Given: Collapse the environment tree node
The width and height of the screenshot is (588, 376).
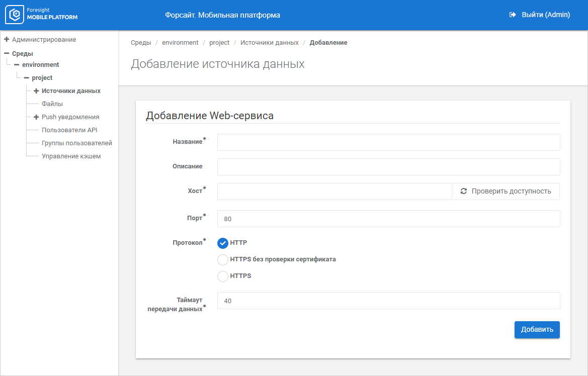Looking at the screenshot, I should point(17,65).
